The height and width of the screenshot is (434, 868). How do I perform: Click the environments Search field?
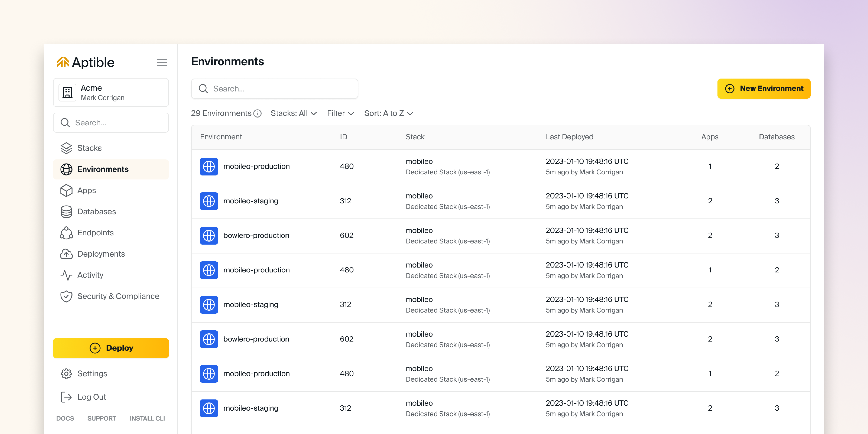coord(275,89)
